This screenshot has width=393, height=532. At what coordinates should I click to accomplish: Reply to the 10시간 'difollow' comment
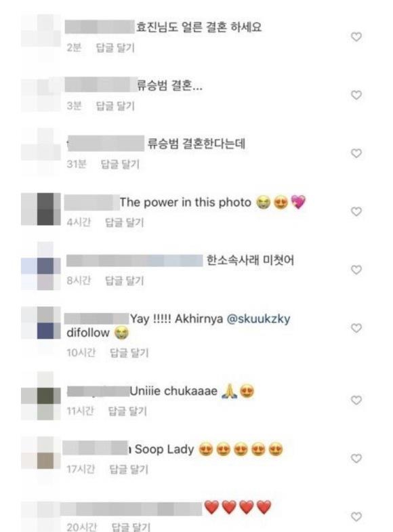pos(129,353)
